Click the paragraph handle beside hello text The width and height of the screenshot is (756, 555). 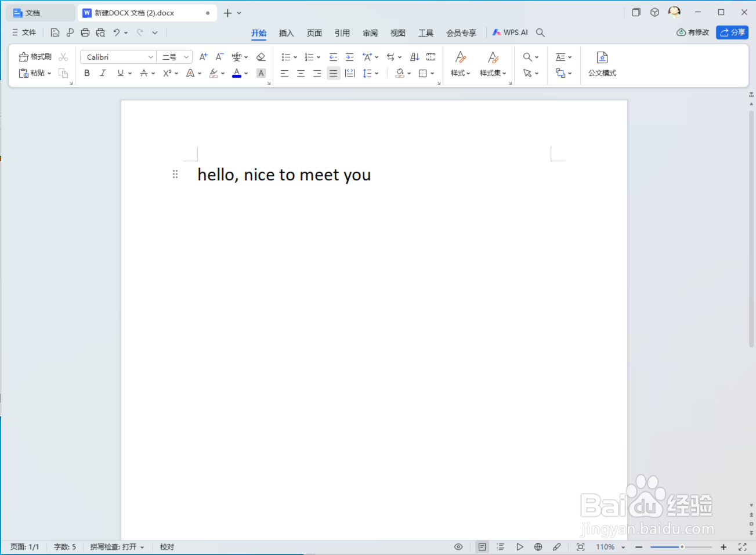[x=175, y=174]
